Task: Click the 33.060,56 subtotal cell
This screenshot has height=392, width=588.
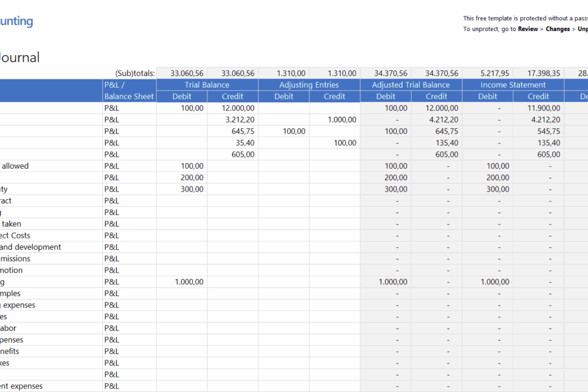Action: tap(187, 73)
